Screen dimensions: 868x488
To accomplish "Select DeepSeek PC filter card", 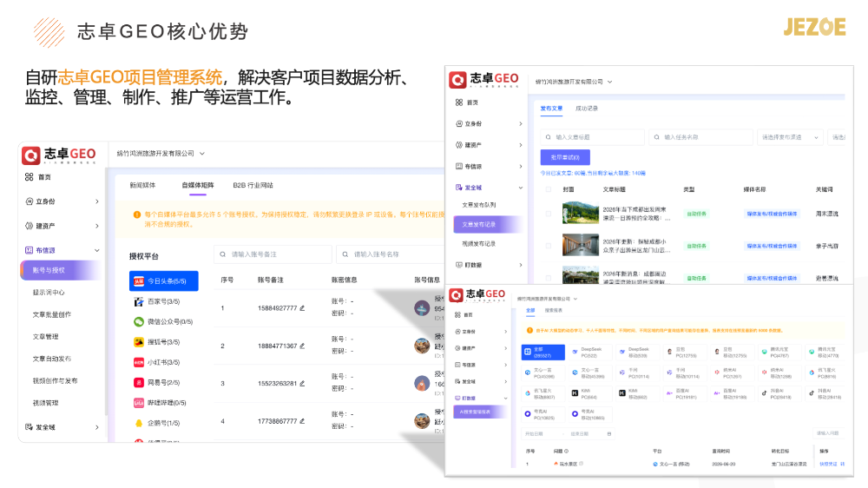I will [x=590, y=353].
